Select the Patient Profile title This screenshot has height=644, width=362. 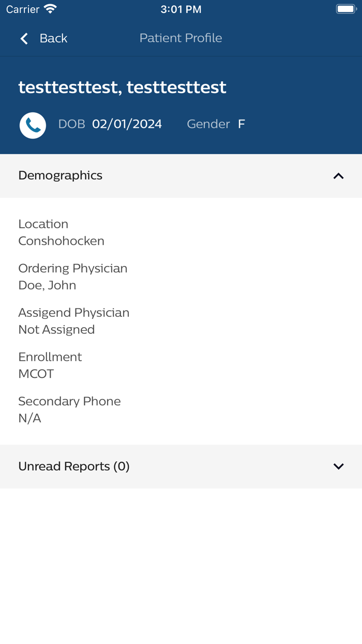click(x=180, y=38)
